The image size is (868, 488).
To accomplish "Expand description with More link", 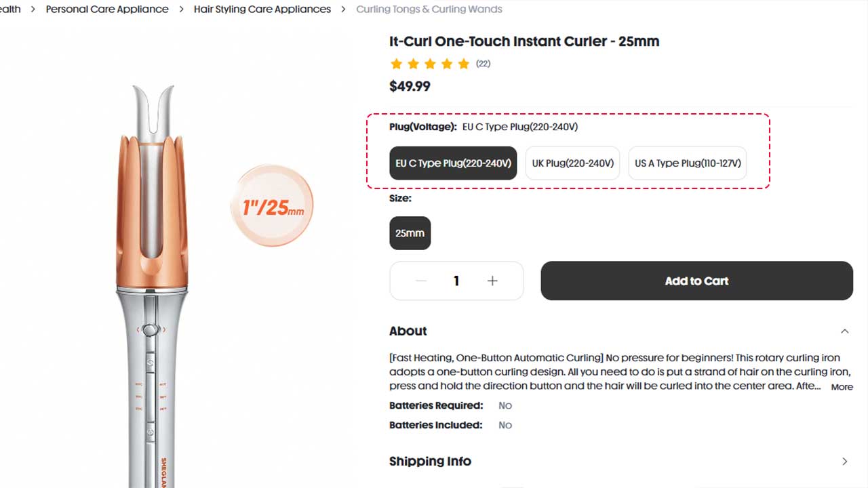I will pyautogui.click(x=842, y=387).
